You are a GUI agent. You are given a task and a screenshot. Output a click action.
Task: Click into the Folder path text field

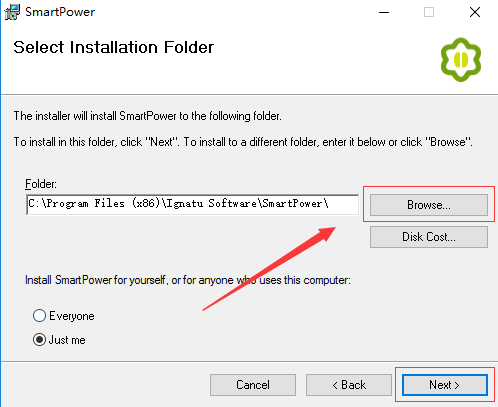[192, 204]
